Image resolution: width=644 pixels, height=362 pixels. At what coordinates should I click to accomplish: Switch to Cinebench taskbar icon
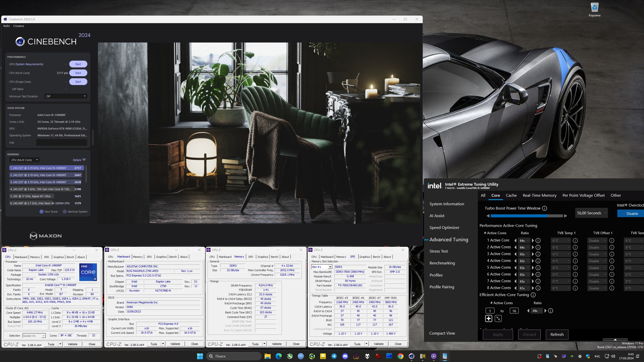tap(411, 356)
